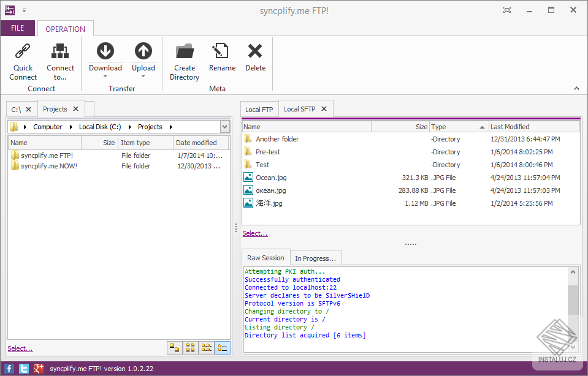Open the FILE menu tab
The image size is (588, 376).
[18, 28]
